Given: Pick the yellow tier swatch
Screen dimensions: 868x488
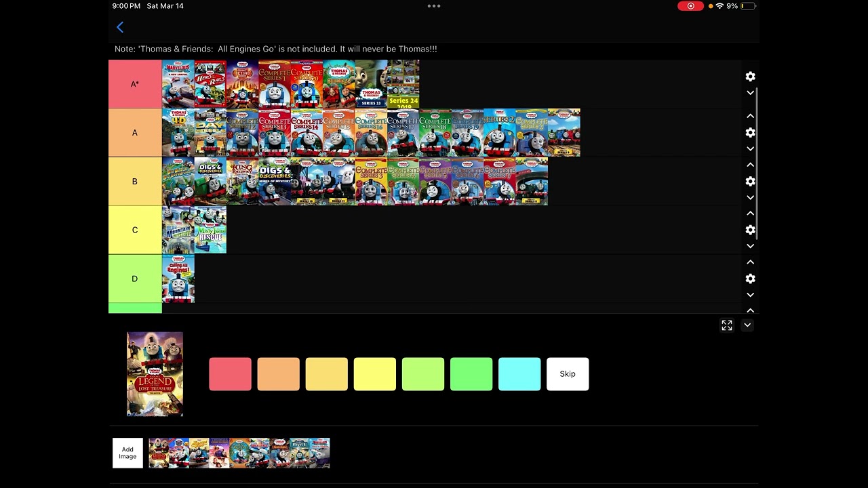Looking at the screenshot, I should pyautogui.click(x=374, y=374).
